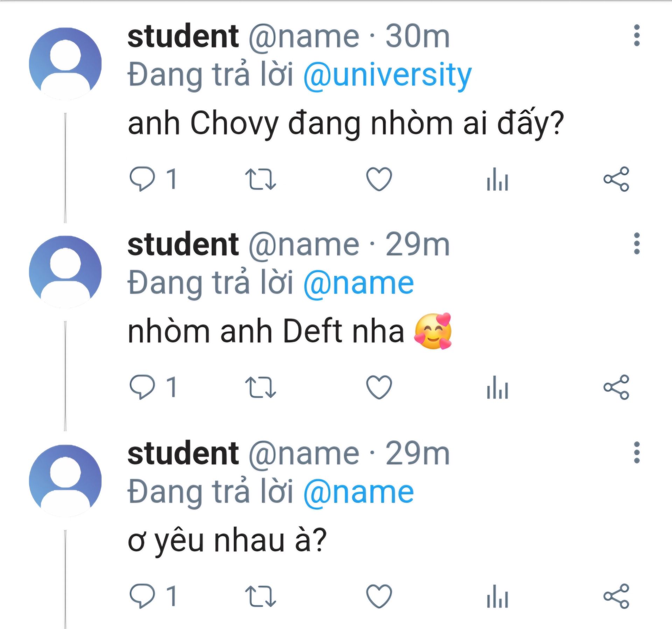
Task: View analytics of the "anh Chovy" tweet
Action: [497, 179]
